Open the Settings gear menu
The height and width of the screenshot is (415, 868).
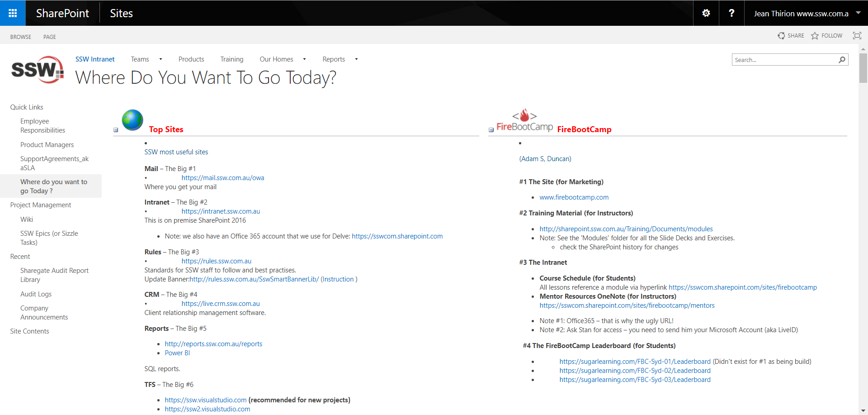click(706, 13)
